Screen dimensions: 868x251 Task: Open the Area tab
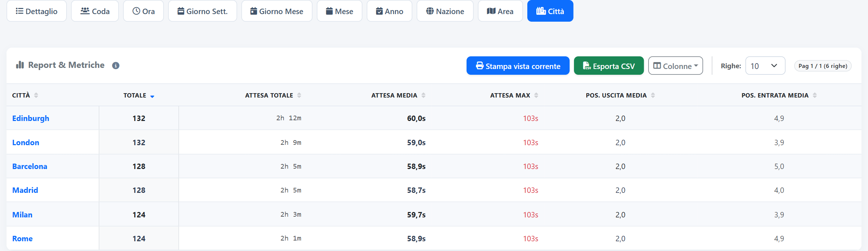pos(500,11)
